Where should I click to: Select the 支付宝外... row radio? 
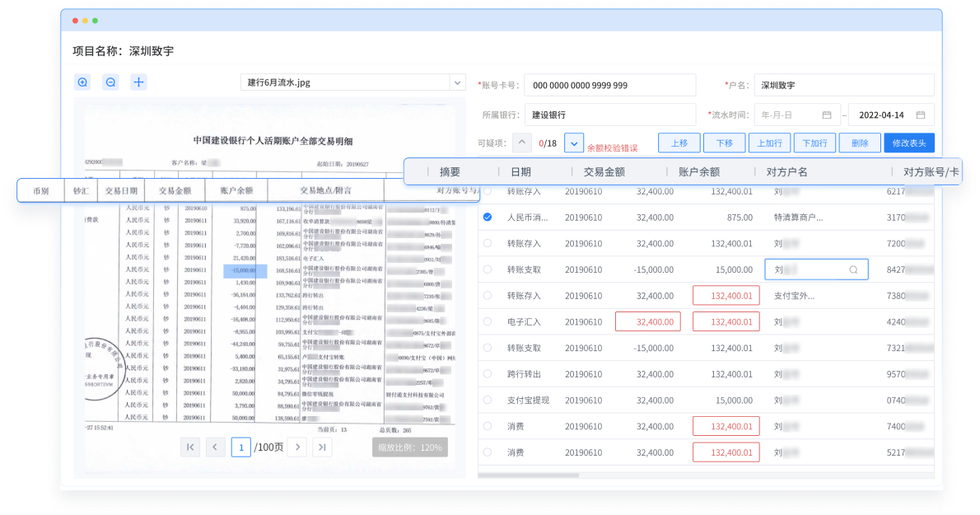[x=488, y=296]
